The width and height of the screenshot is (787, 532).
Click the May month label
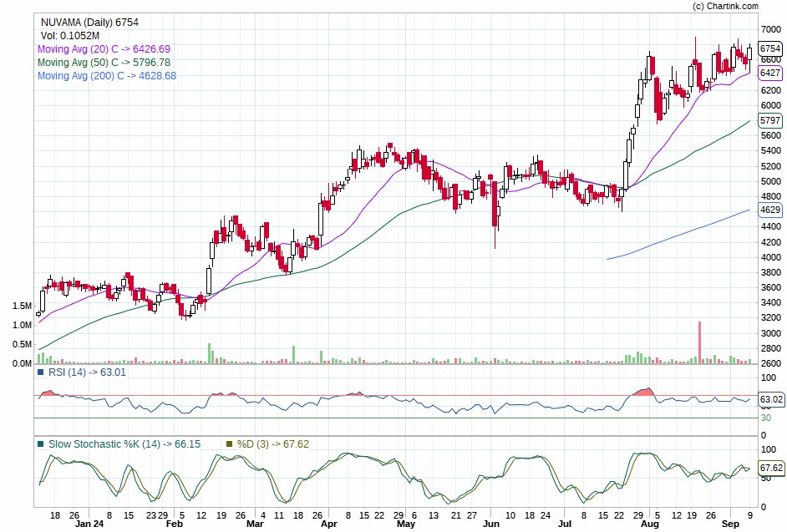click(x=406, y=524)
